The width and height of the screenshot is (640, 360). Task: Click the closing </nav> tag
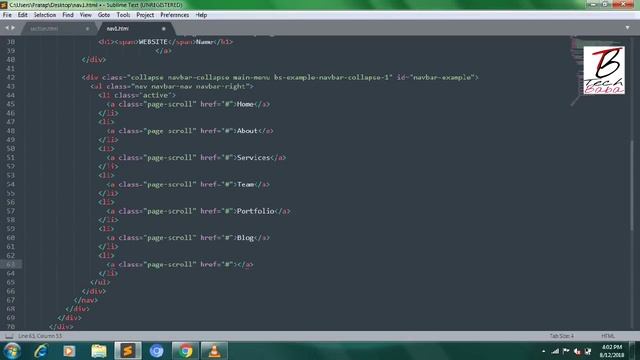[86, 300]
